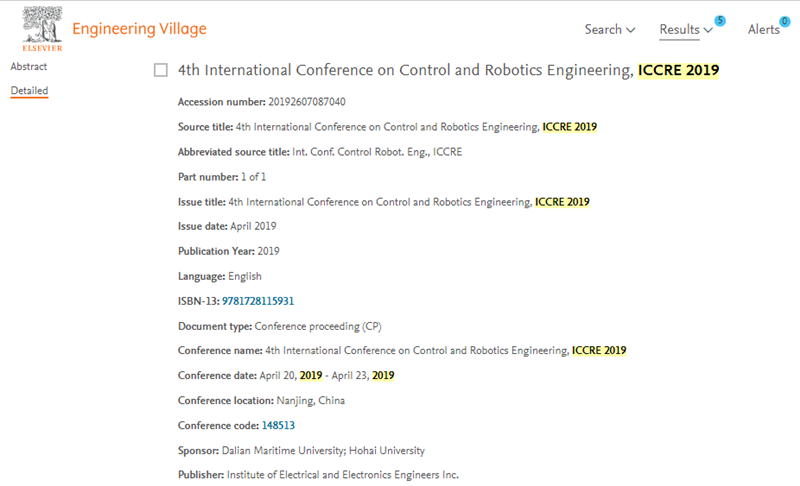Open conference code 148513 link

(x=278, y=425)
